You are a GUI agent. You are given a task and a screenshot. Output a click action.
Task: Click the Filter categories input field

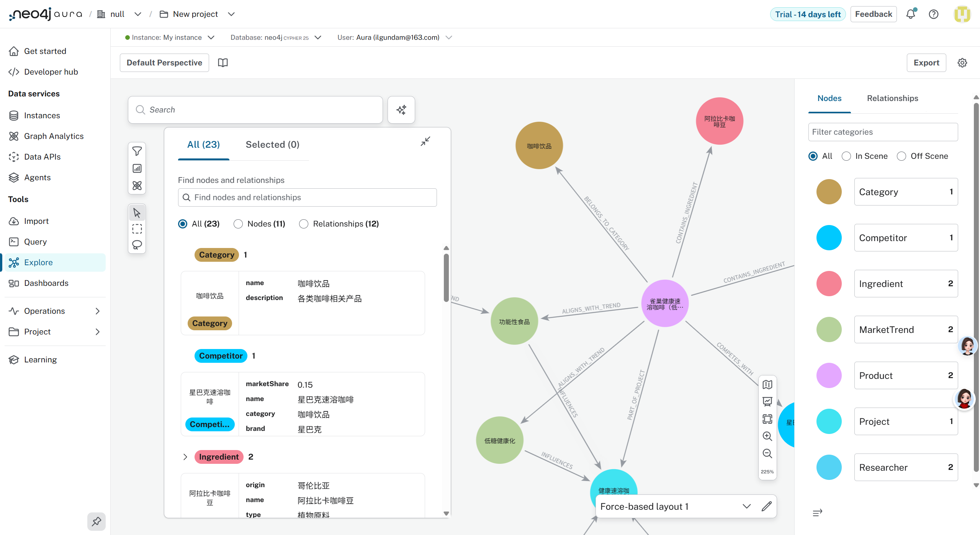tap(883, 132)
